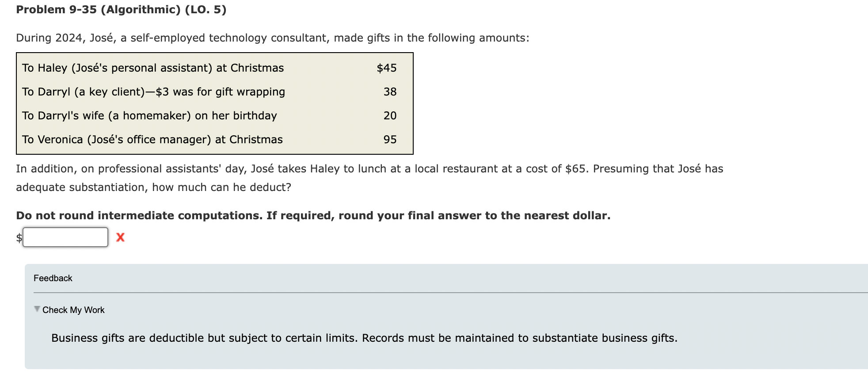Click the 95 amount for Veronica
Screen dimensions: 868x374
pos(391,139)
